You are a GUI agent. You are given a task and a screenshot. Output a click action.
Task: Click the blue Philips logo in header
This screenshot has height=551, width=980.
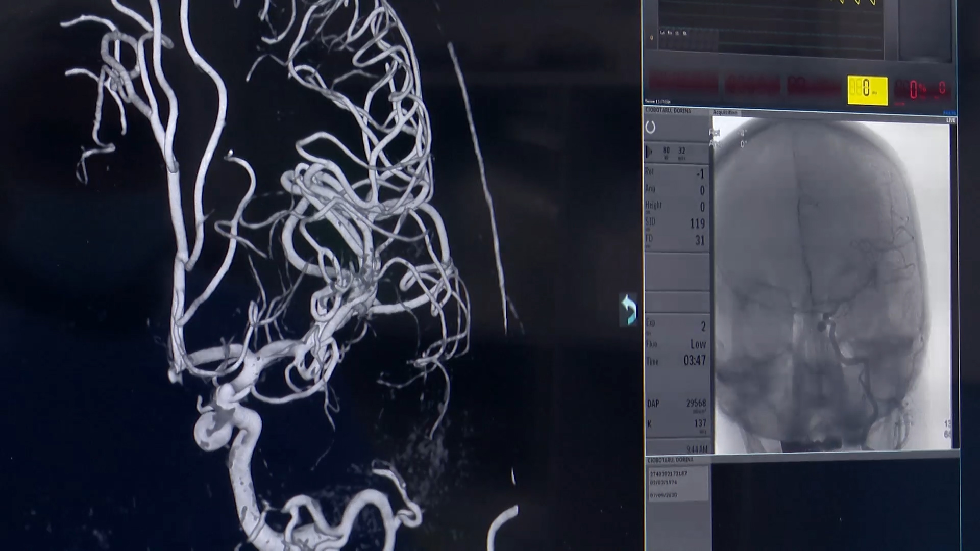click(x=949, y=112)
